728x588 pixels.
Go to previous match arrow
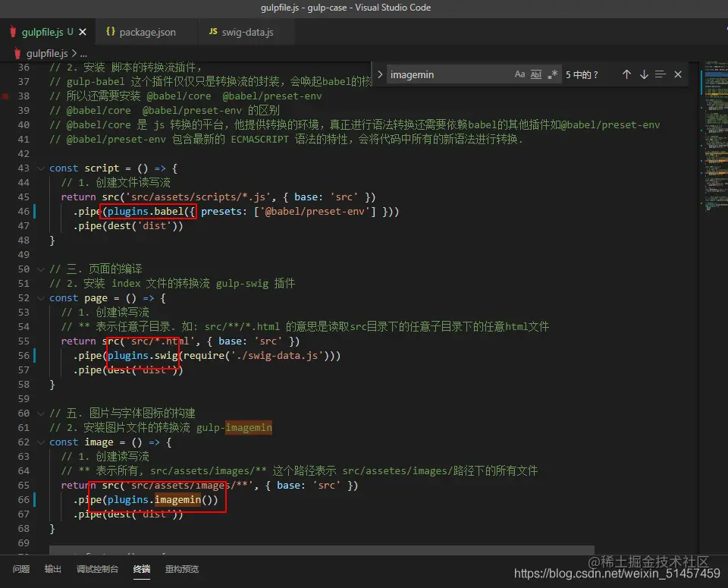point(626,74)
